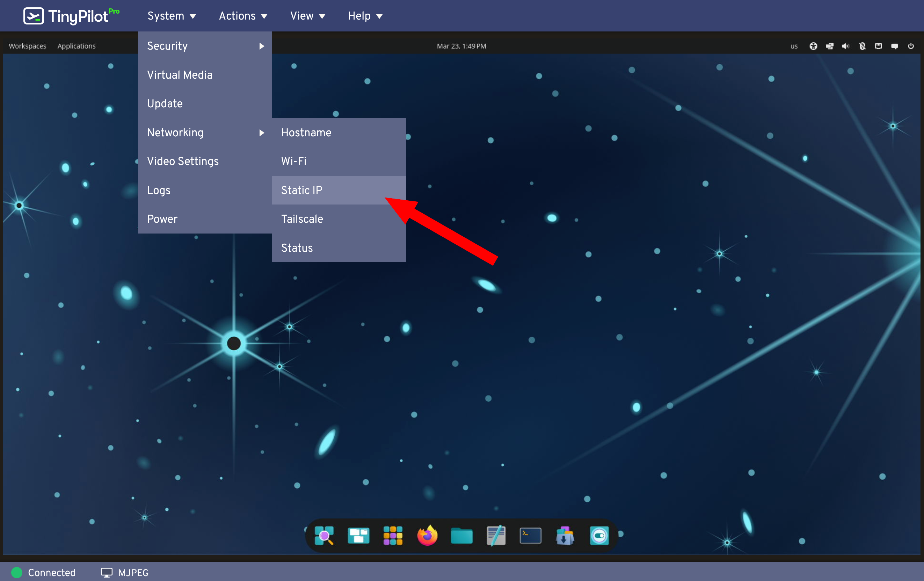Open Firefox from the dock
Image resolution: width=924 pixels, height=581 pixels.
[x=427, y=536]
